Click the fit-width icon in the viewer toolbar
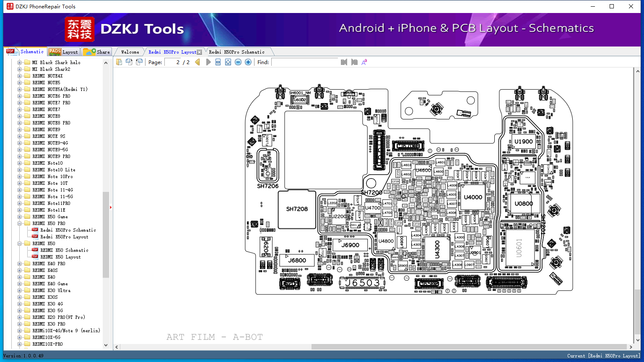Viewport: 644px width, 362px height. (218, 62)
